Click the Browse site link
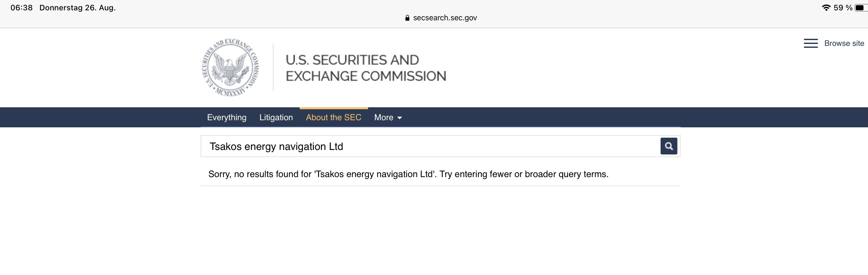The height and width of the screenshot is (275, 868). [844, 44]
